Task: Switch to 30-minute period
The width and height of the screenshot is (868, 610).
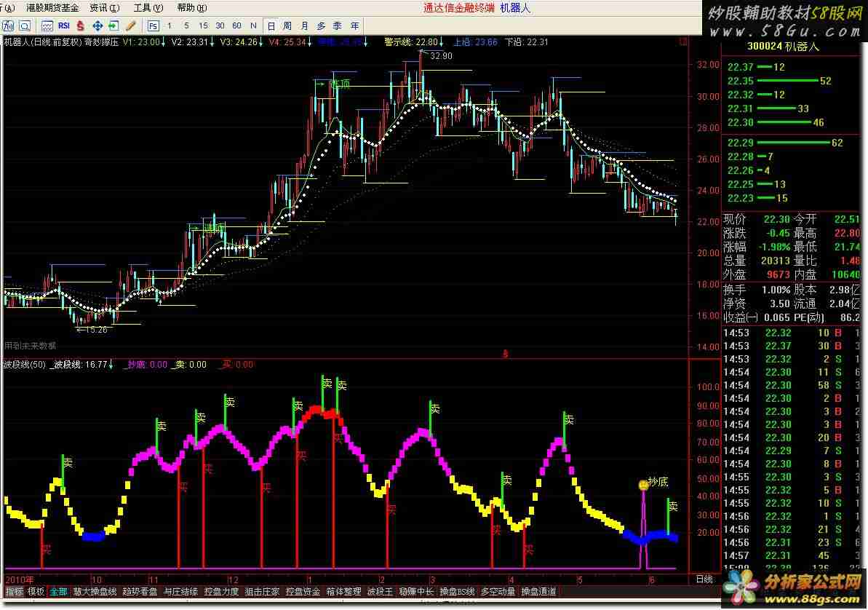Action: pyautogui.click(x=220, y=25)
